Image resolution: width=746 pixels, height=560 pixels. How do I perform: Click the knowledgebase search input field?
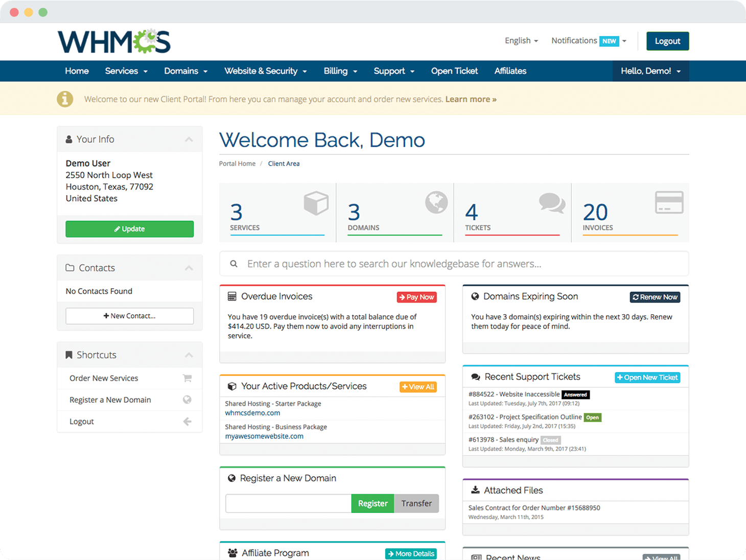(454, 264)
